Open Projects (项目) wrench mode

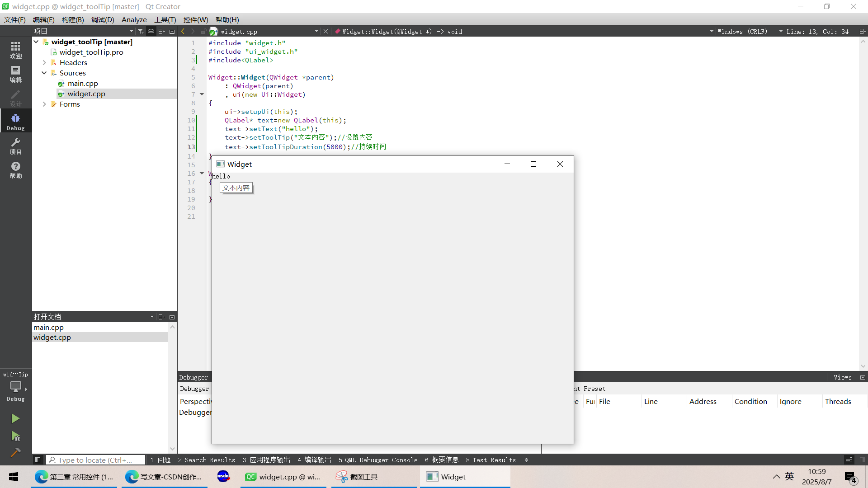(15, 145)
